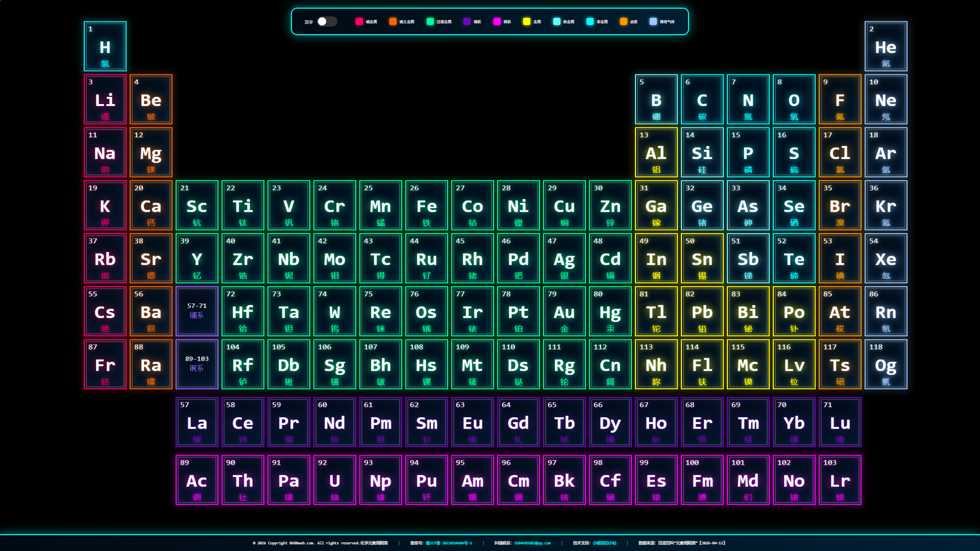Click the pink 碱金属 legend swatch
The height and width of the screenshot is (551, 980).
click(x=359, y=21)
